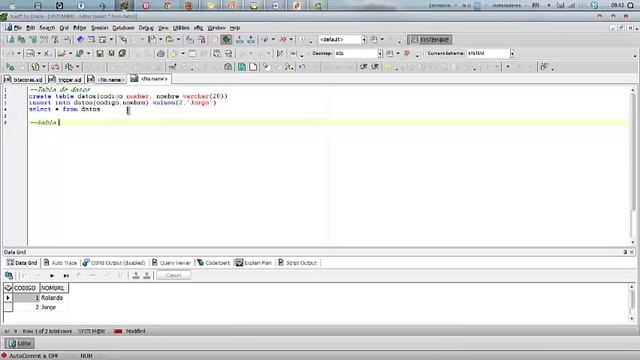Click the save file icon in toolbar

100,53
